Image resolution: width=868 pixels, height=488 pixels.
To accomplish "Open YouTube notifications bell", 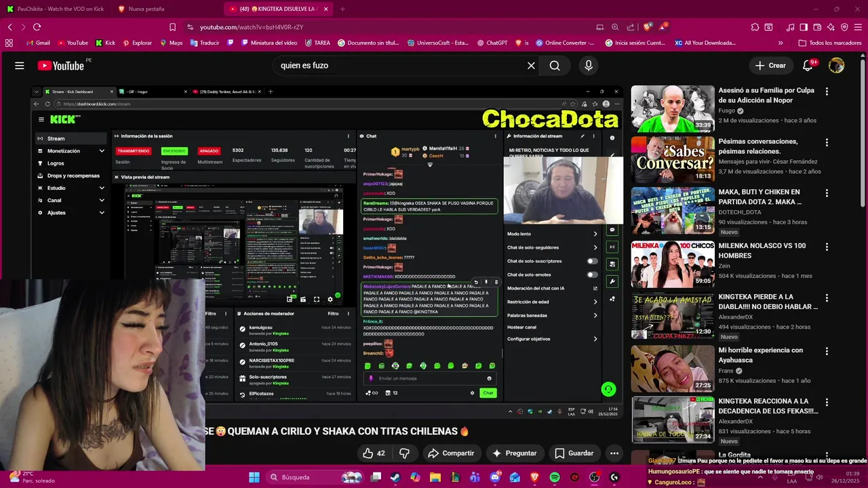I will 808,66.
